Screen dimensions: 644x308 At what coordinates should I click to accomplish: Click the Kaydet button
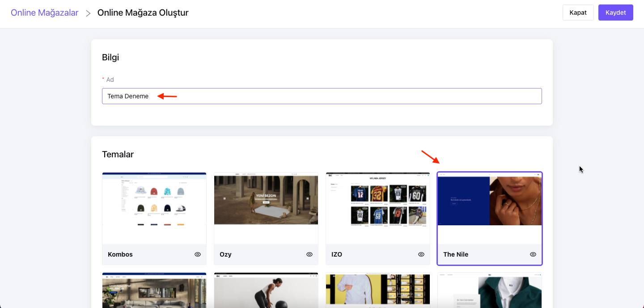(x=616, y=13)
